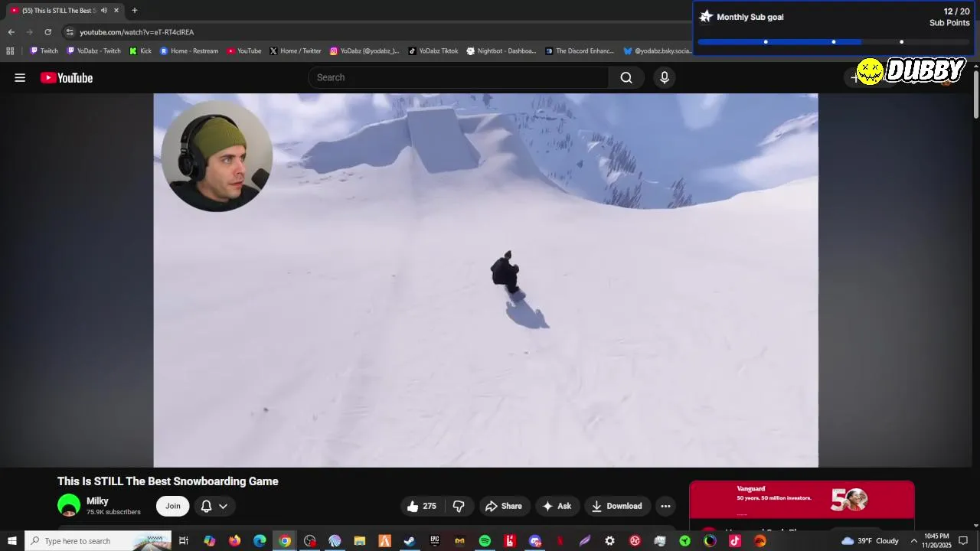This screenshot has width=980, height=551.
Task: Open the 39°F Cloudy weather widget
Action: click(871, 541)
